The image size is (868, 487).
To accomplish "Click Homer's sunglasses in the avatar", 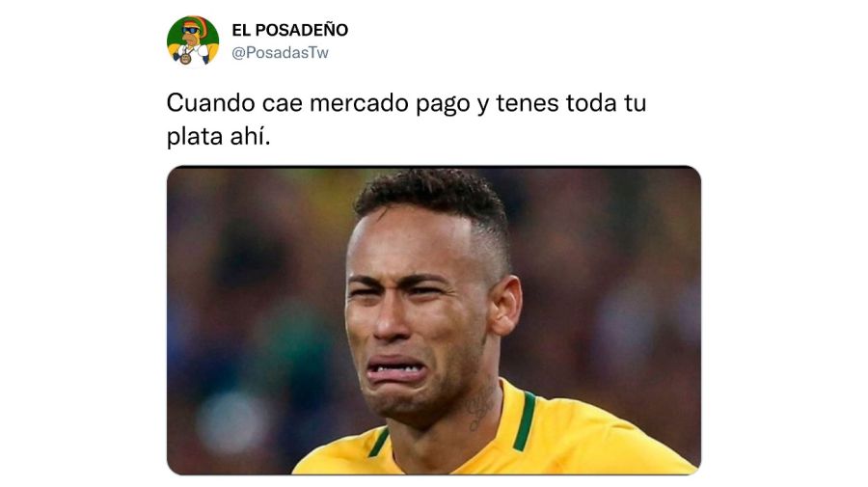I will point(191,31).
